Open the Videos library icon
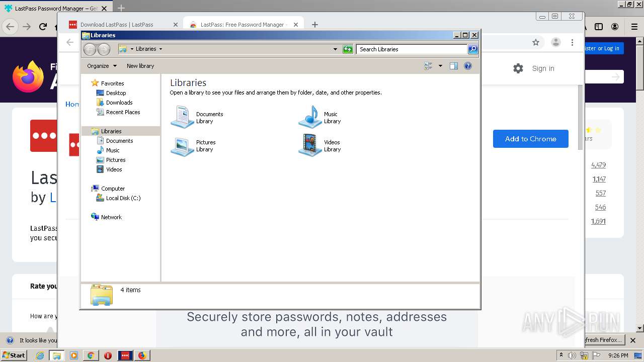 [310, 146]
